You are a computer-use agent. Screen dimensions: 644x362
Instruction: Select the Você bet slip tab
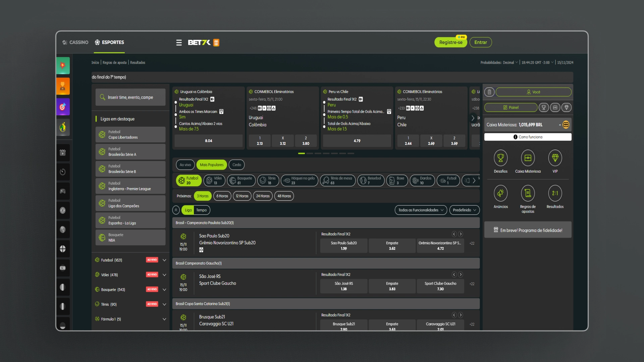(x=533, y=92)
